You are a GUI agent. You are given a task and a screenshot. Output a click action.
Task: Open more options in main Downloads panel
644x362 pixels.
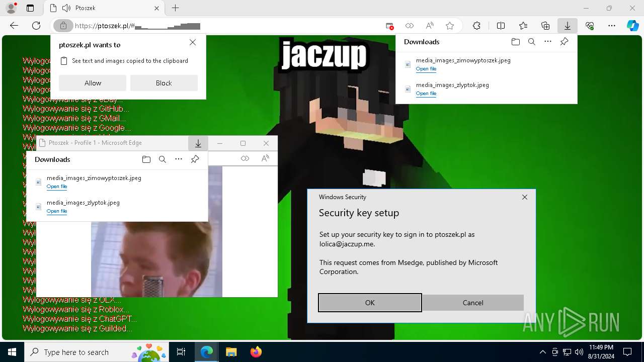click(x=548, y=42)
